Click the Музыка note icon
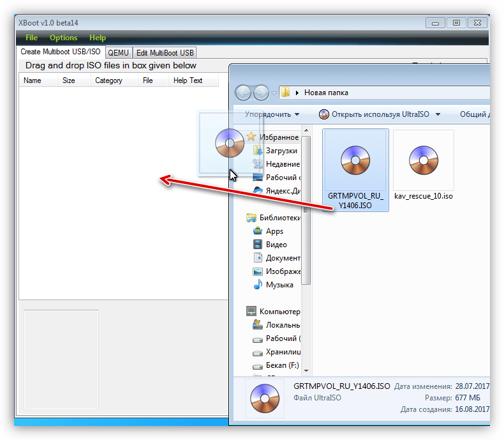Viewport: 504px width, 440px height. coord(258,285)
